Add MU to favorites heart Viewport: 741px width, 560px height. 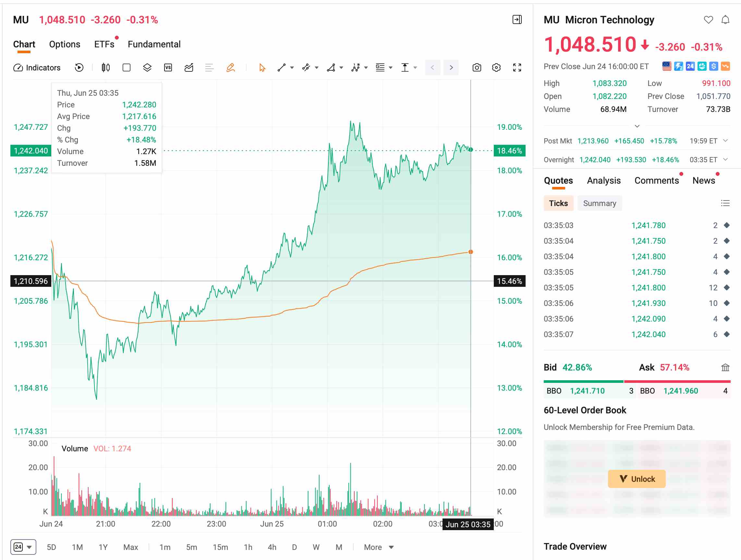708,20
